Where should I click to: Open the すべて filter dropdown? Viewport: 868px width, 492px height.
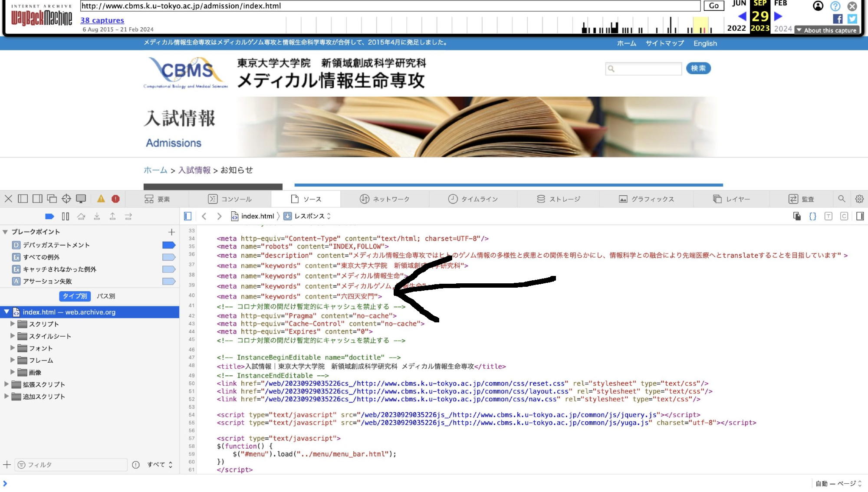160,465
